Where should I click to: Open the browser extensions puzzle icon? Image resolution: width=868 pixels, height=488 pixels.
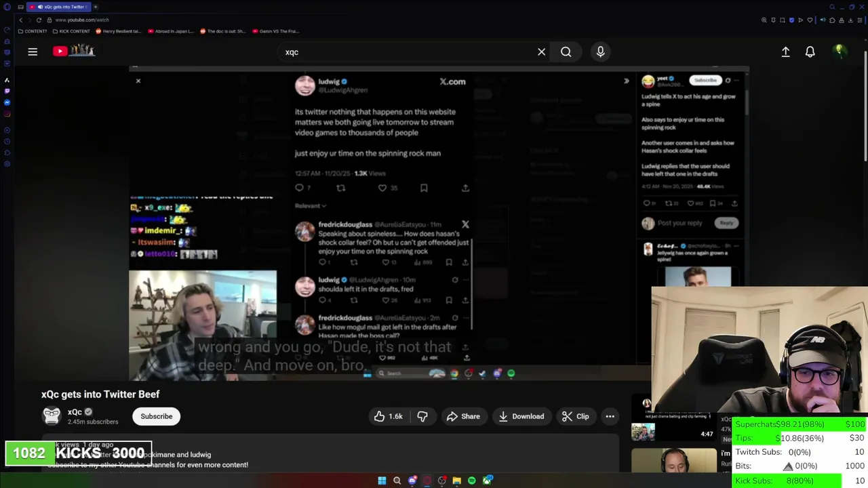pos(832,20)
